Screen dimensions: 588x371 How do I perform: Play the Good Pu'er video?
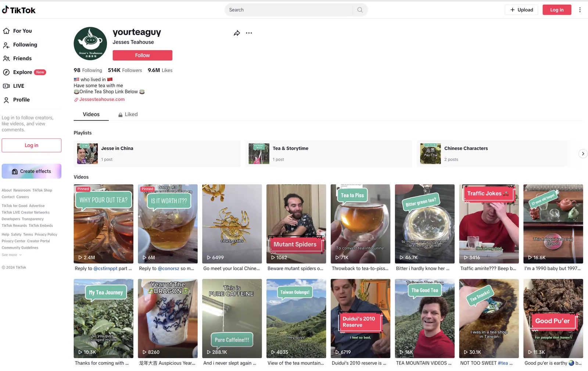pos(553,318)
